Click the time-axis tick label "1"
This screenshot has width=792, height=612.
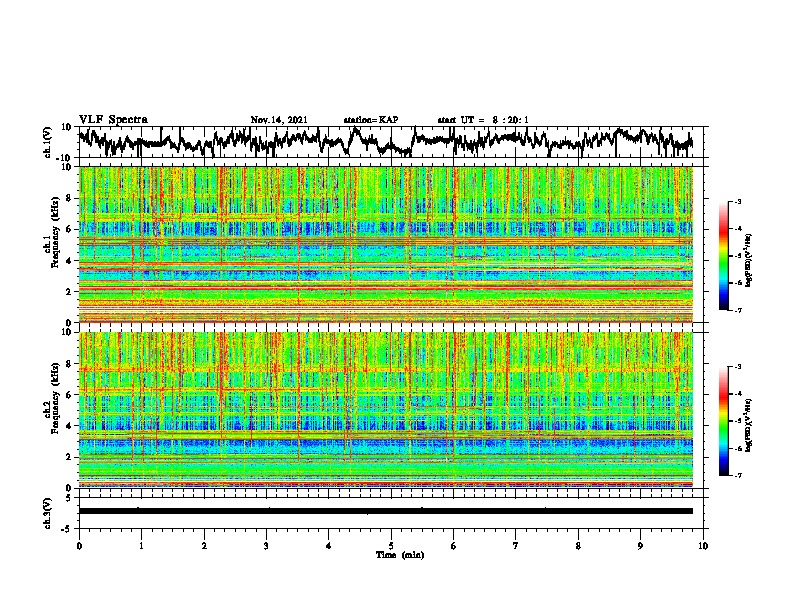(x=141, y=546)
